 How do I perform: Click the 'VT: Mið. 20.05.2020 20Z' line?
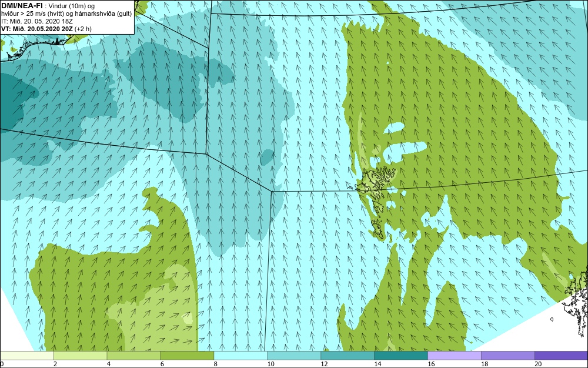46,28
